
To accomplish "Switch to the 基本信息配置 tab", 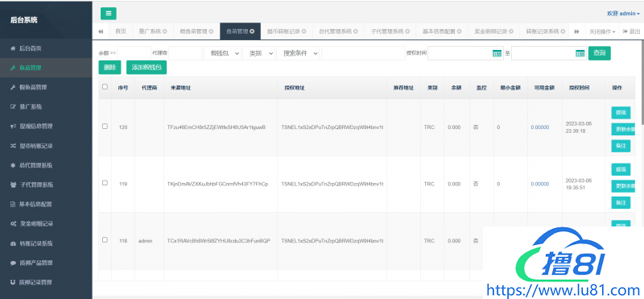I will (x=439, y=31).
